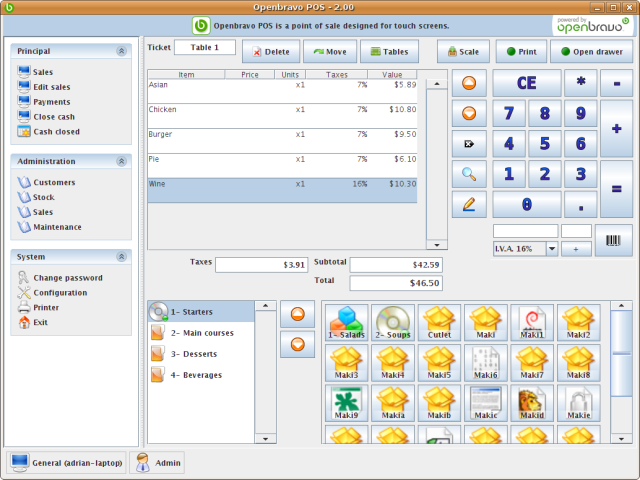Select the Wine ticket line
Screen dimensions: 640x480
coord(282,190)
